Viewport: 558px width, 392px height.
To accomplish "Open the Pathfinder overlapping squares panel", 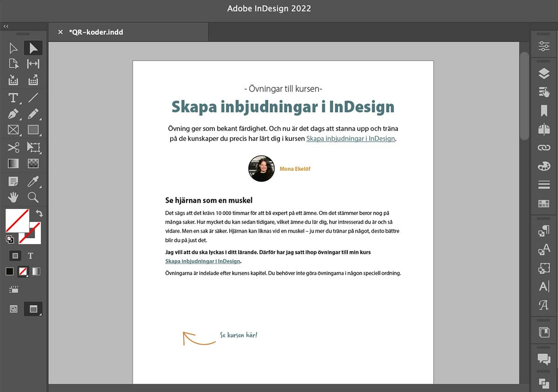I will (544, 383).
